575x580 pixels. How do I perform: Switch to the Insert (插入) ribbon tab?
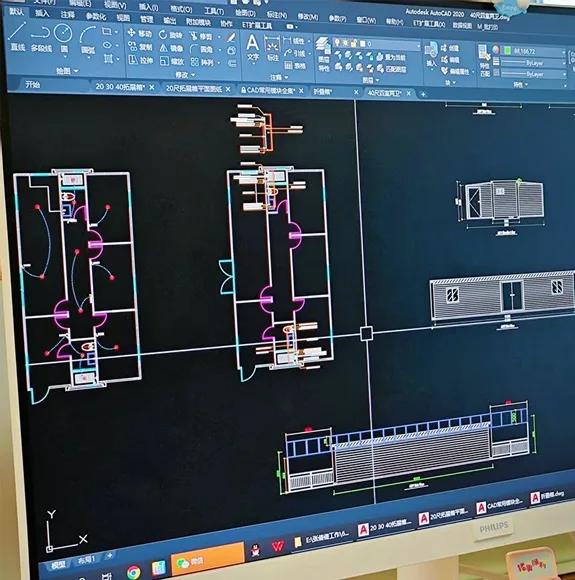[x=42, y=14]
